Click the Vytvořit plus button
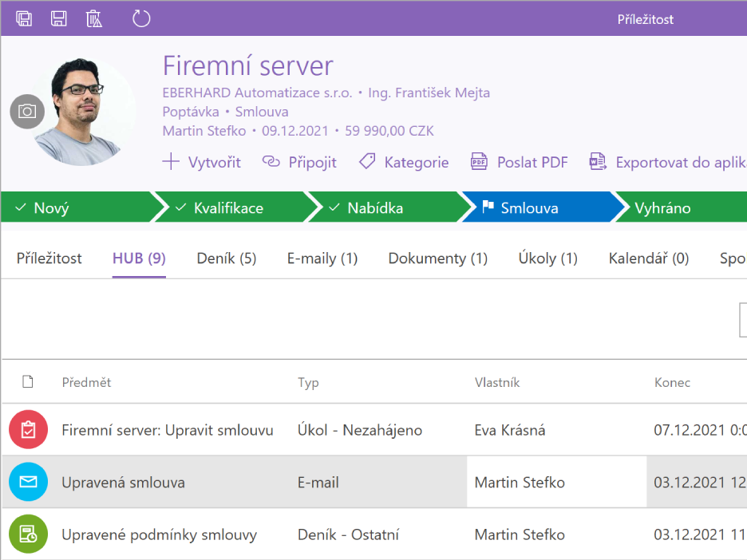 [202, 163]
